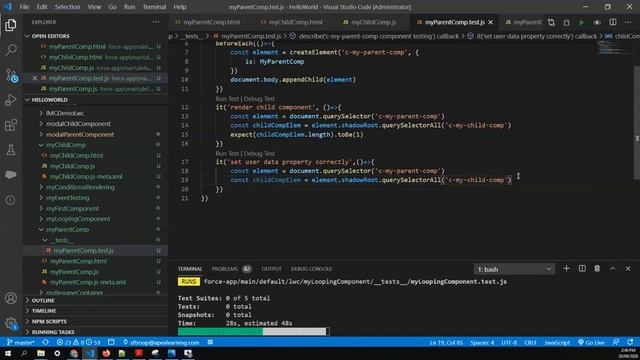Click the master branch status item
Image resolution: width=640 pixels, height=360 pixels.
click(x=21, y=342)
